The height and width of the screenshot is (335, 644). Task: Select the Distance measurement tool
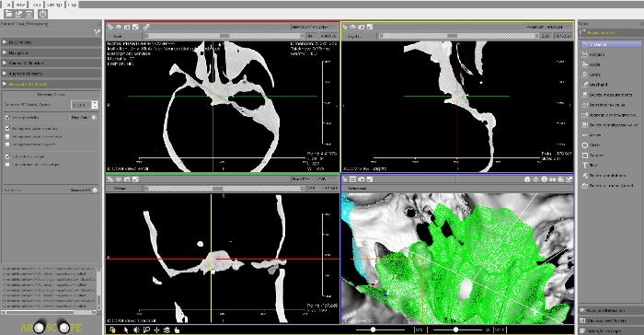click(x=611, y=44)
